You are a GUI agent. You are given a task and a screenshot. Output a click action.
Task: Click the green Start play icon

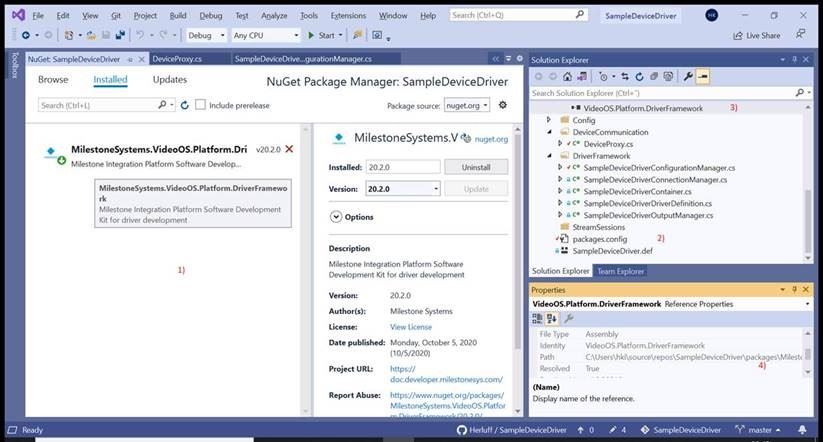(311, 35)
